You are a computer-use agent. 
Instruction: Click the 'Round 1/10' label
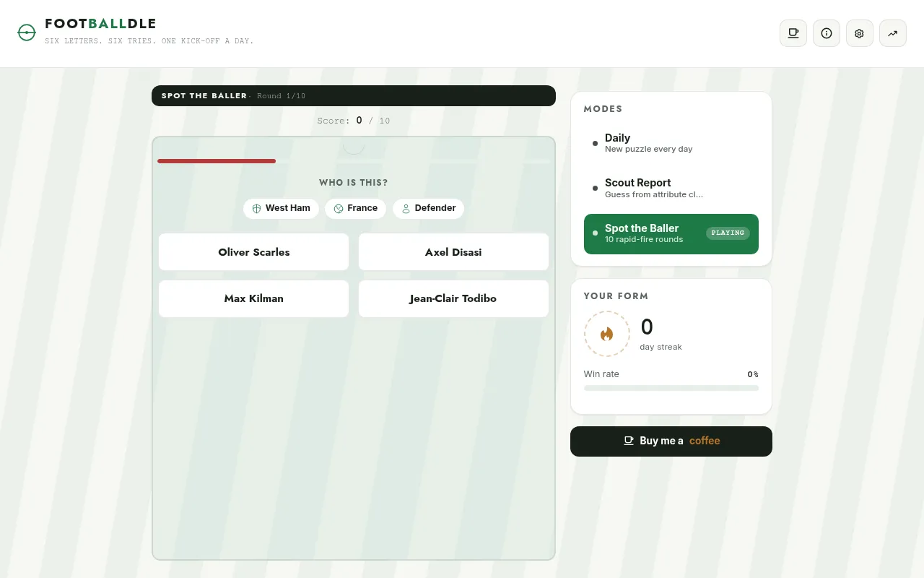coord(282,96)
